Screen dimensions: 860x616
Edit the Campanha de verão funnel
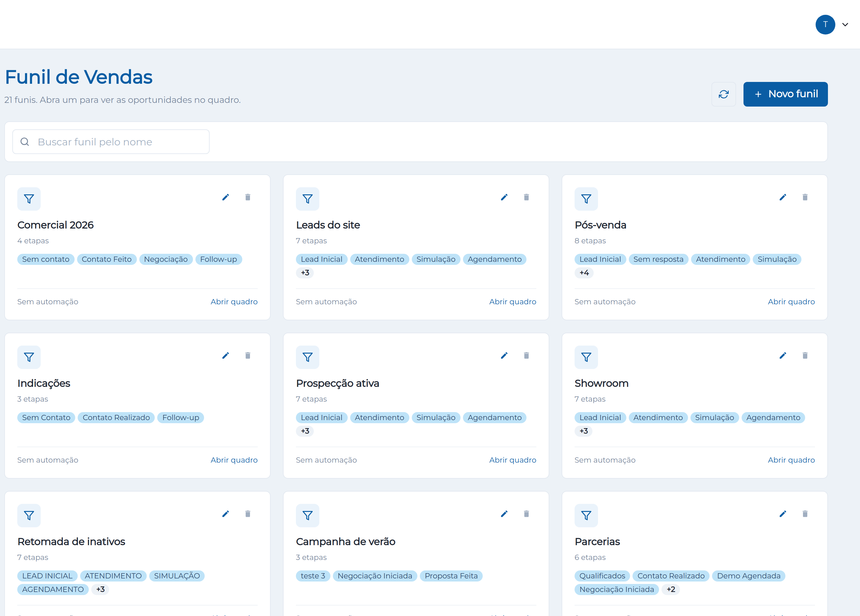(x=504, y=514)
